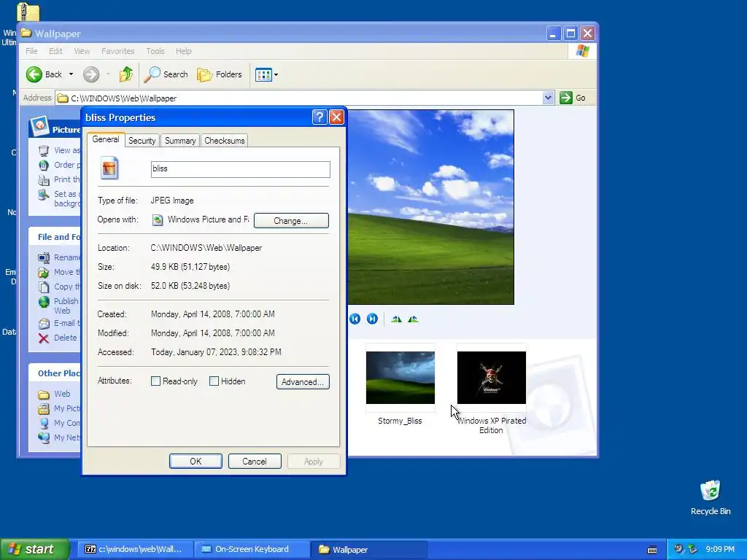The width and height of the screenshot is (747, 560).
Task: Click the Set as background icon
Action: point(44,195)
